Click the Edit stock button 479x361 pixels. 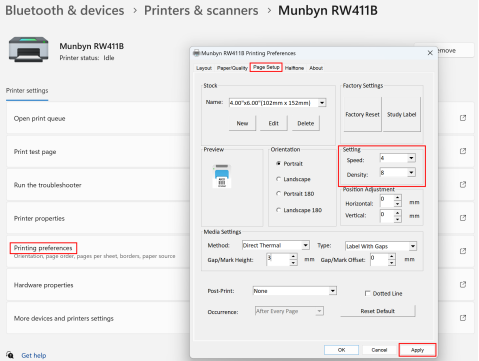[x=273, y=123]
